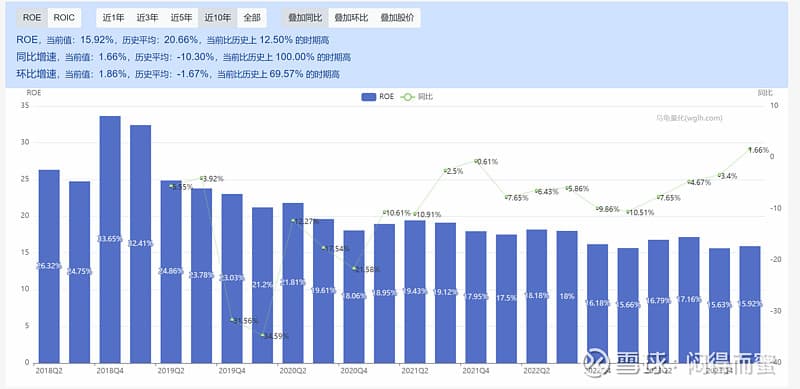The width and height of the screenshot is (800, 389).
Task: Click the 18.18% bar for 2022Q2
Action: pyautogui.click(x=537, y=296)
